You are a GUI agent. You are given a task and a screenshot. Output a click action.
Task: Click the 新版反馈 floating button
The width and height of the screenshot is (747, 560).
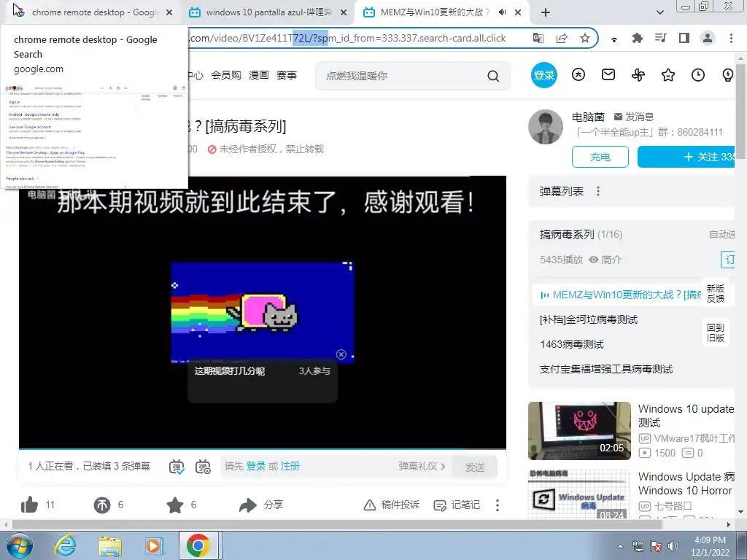716,293
